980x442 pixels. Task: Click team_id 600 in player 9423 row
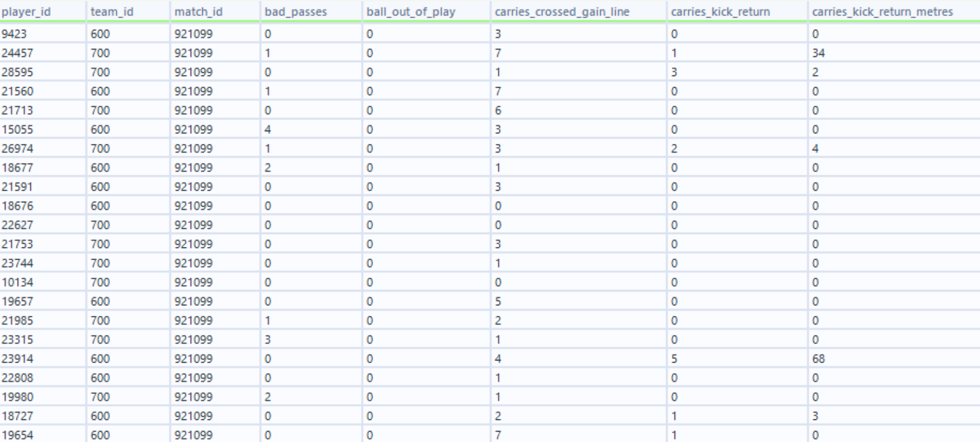click(128, 34)
